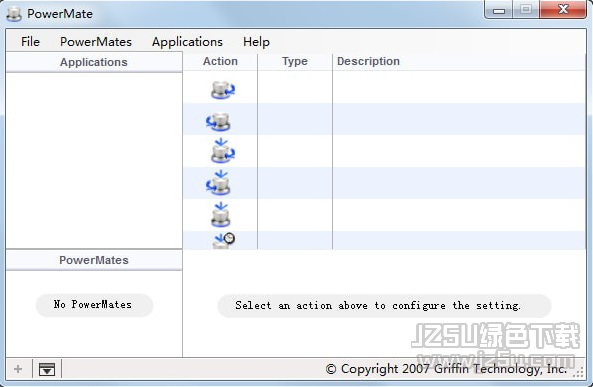
Task: Click the No PowerMates label
Action: [94, 305]
